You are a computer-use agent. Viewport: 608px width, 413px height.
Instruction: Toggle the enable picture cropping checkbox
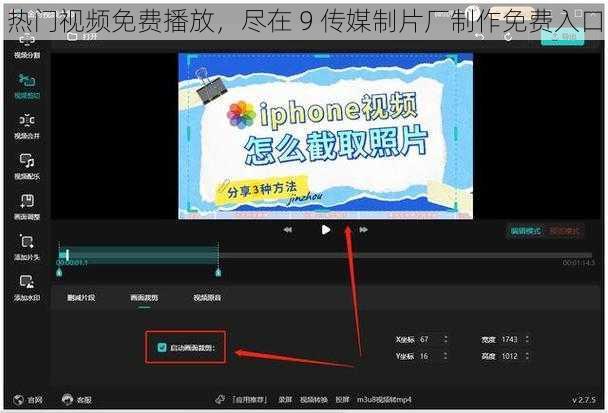[x=162, y=347]
